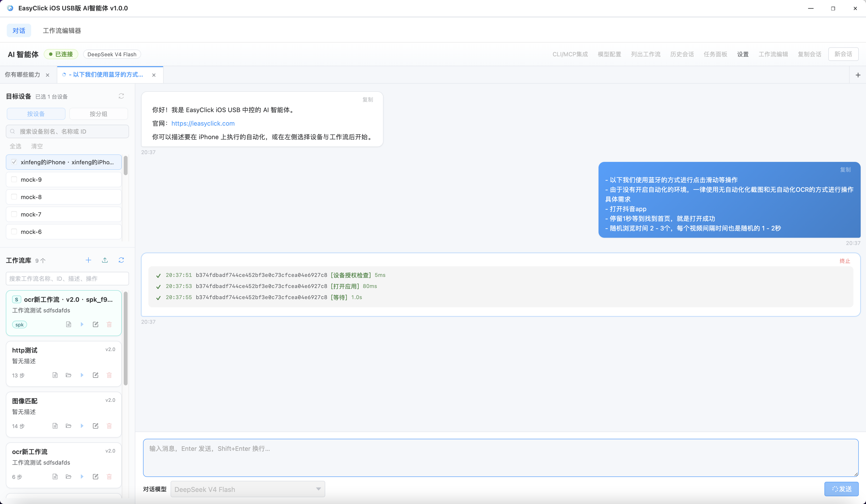866x504 pixels.
Task: Refresh the workflow library
Action: coord(121,260)
